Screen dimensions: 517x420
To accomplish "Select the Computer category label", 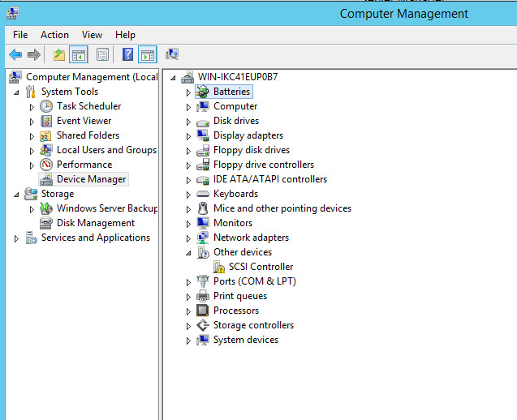I will 235,106.
